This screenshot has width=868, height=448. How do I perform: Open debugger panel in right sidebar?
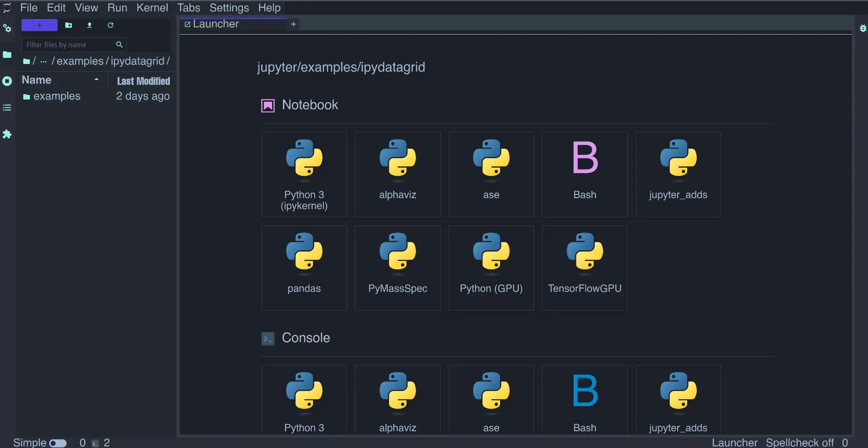coord(863,28)
